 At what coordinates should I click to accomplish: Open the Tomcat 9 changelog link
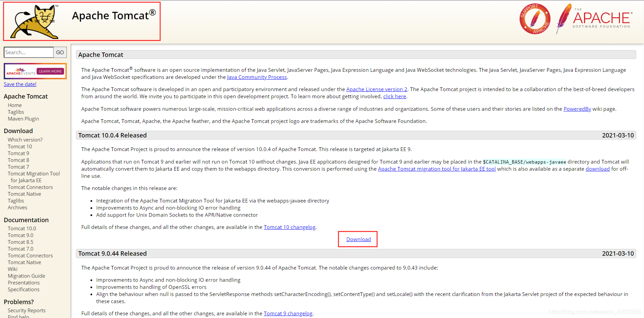coord(288,314)
